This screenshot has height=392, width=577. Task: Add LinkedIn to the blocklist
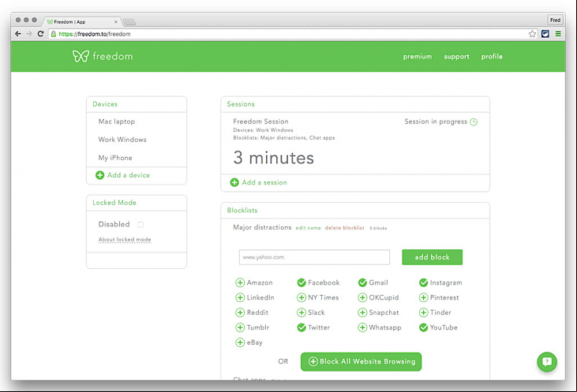click(x=240, y=297)
